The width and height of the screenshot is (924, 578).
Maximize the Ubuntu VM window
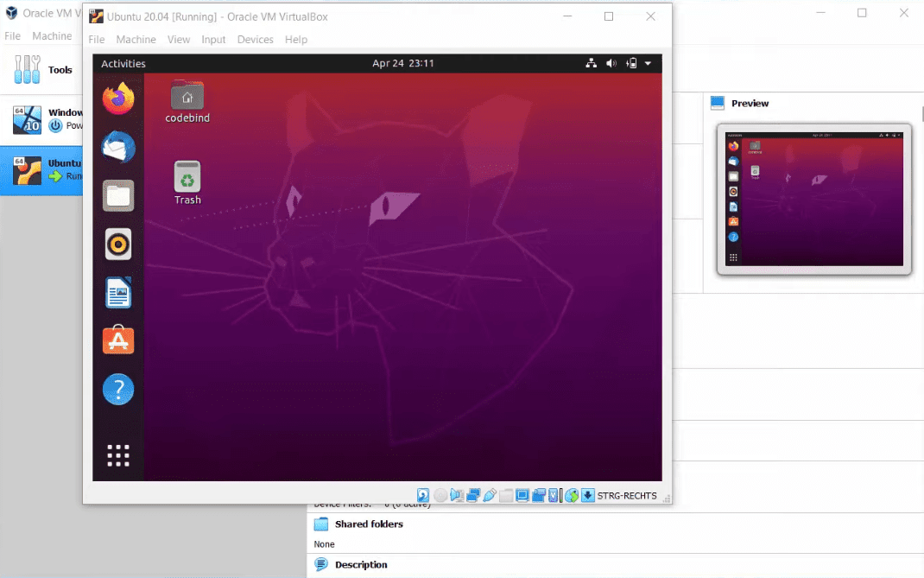click(609, 16)
